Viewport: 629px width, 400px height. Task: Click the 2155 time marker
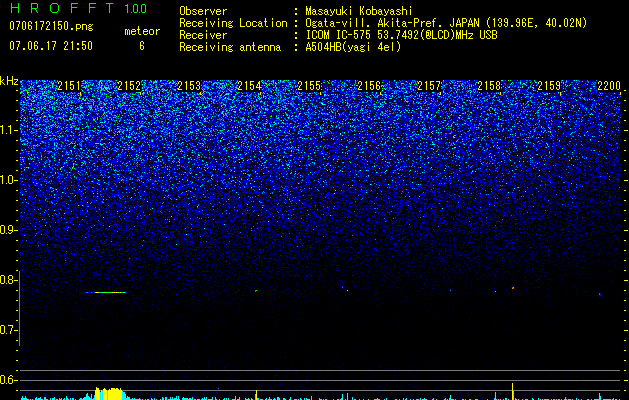(x=309, y=86)
